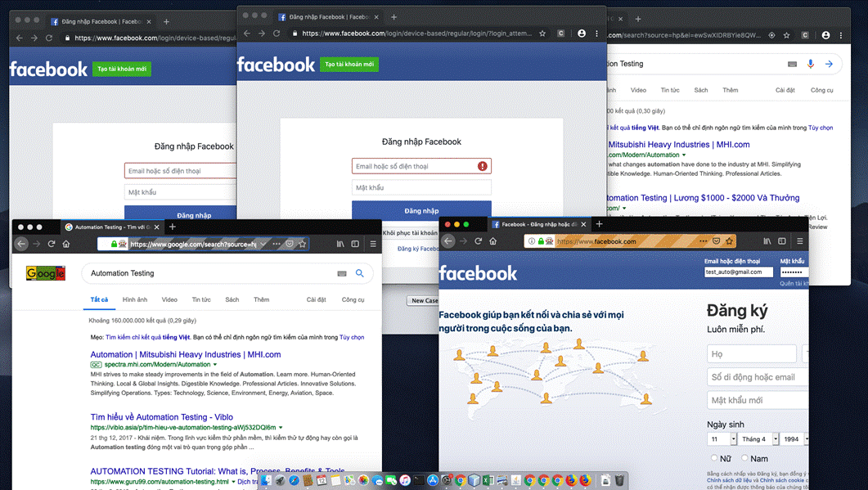Viewport: 868px width, 490px height.
Task: Open Cài đặt in Firefox Google window
Action: click(x=316, y=299)
